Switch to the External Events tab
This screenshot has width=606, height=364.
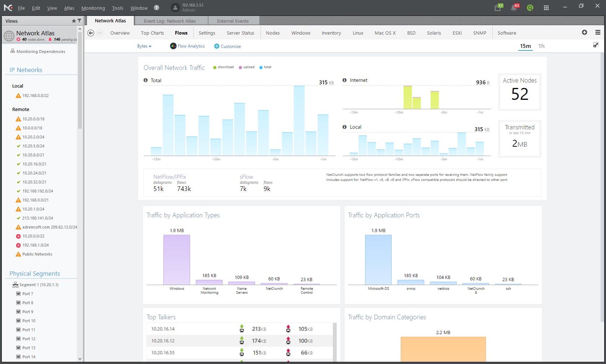pyautogui.click(x=233, y=21)
